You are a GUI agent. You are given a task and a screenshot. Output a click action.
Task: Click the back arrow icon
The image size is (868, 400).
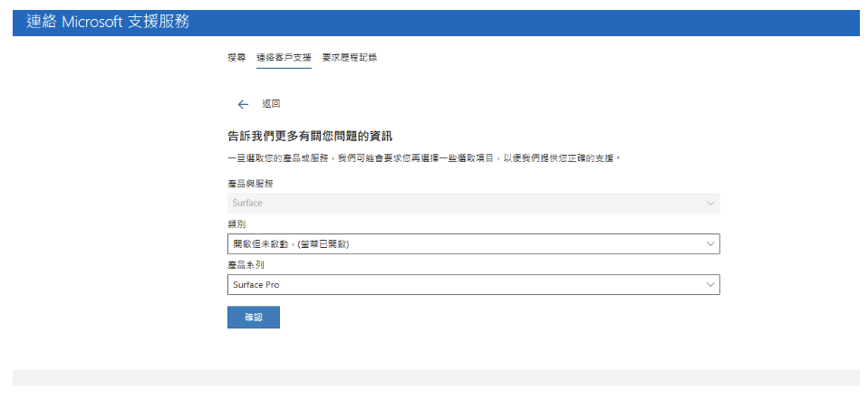point(243,104)
